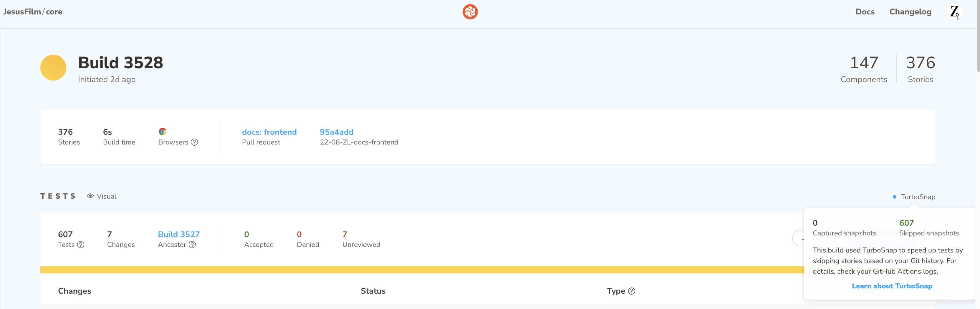Click the Chromatic logo in header
This screenshot has height=309, width=980.
470,12
